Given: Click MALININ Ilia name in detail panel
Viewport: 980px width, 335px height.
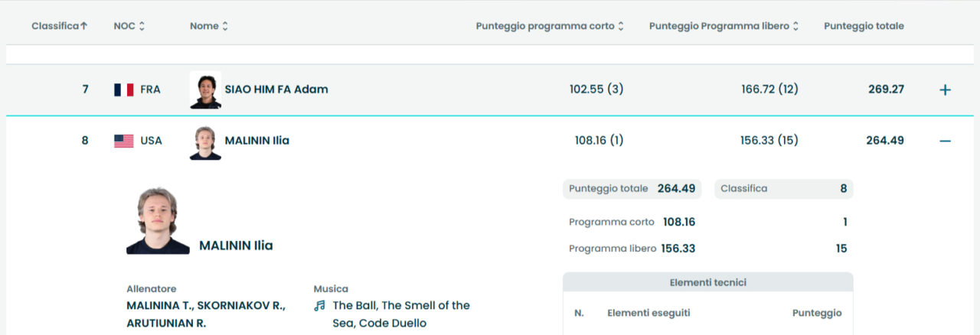Looking at the screenshot, I should (236, 246).
